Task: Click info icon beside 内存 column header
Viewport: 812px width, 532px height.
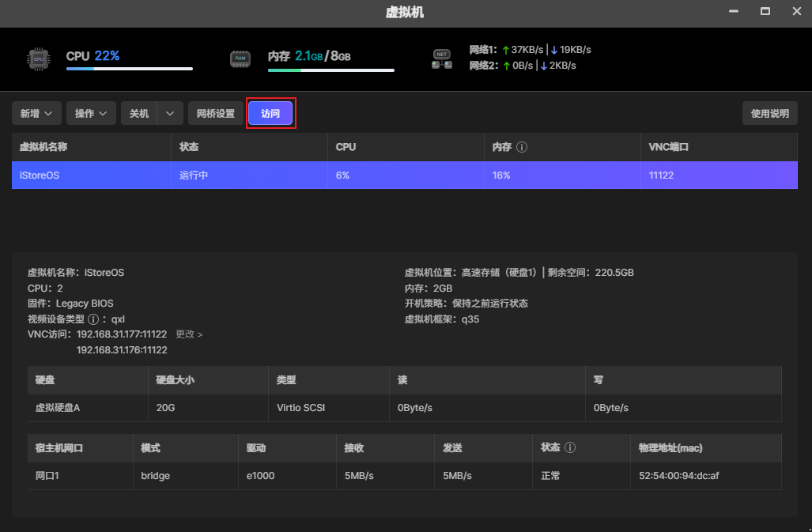Action: [x=522, y=147]
